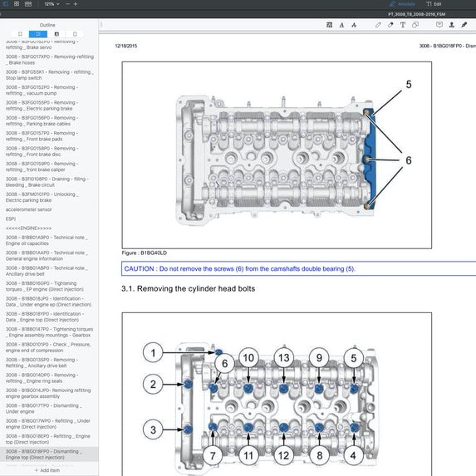Viewport: 476px width, 476px height.
Task: Select the highlight text tool
Action: 329,25
